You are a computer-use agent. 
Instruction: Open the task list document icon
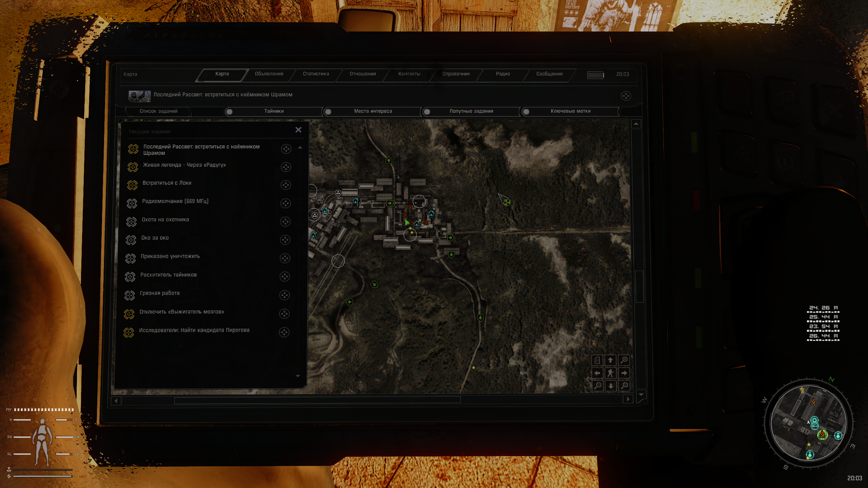[597, 360]
